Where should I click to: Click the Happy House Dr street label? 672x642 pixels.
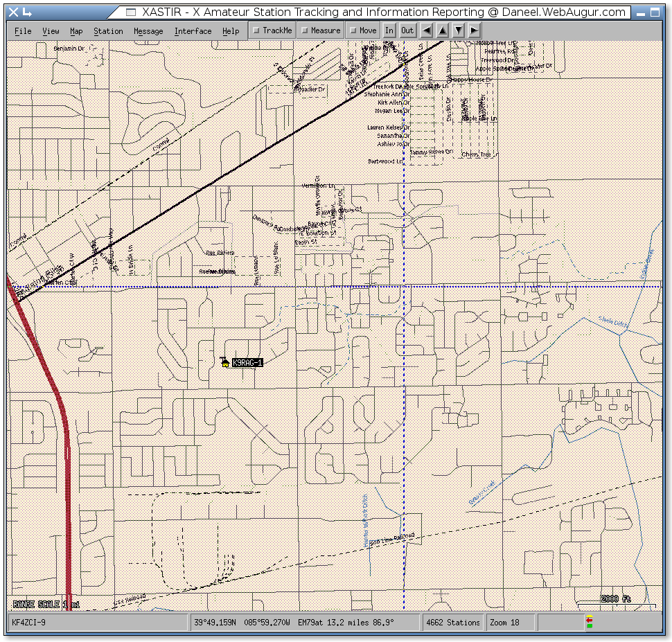coord(471,79)
